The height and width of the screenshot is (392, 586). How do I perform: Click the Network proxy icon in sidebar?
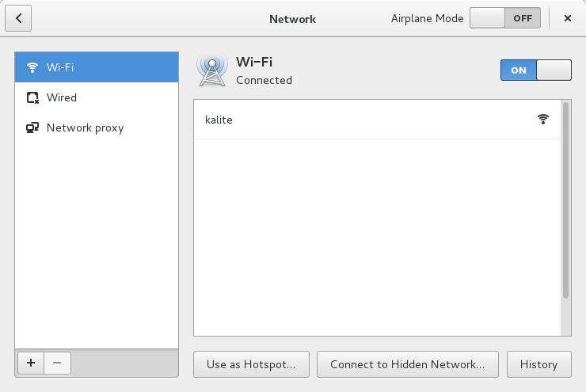pos(32,127)
